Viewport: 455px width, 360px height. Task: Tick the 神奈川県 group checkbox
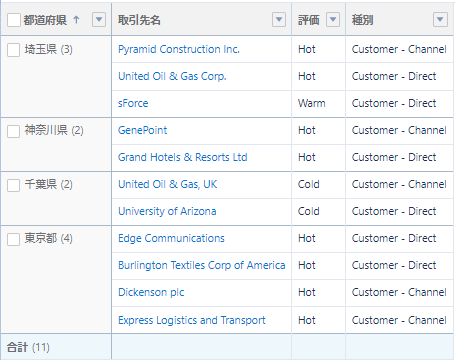click(13, 131)
